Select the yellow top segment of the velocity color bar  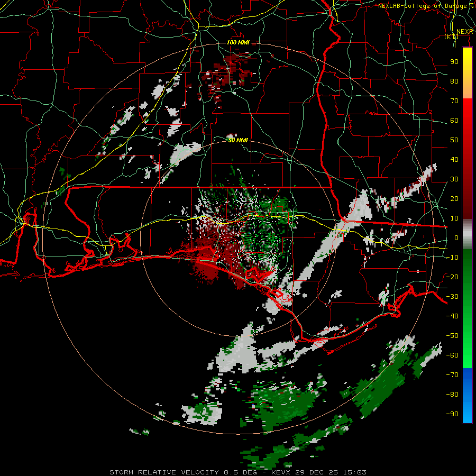[467, 72]
